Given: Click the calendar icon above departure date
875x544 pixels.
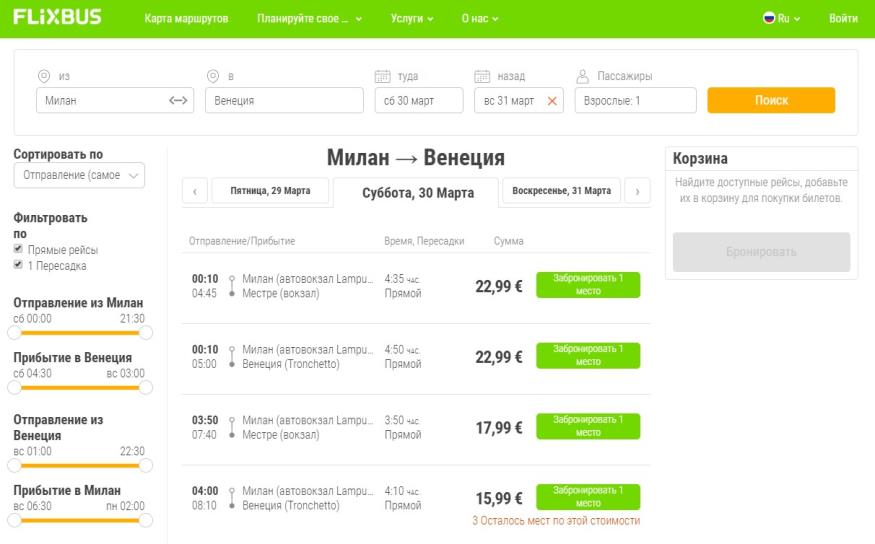Looking at the screenshot, I should [381, 76].
